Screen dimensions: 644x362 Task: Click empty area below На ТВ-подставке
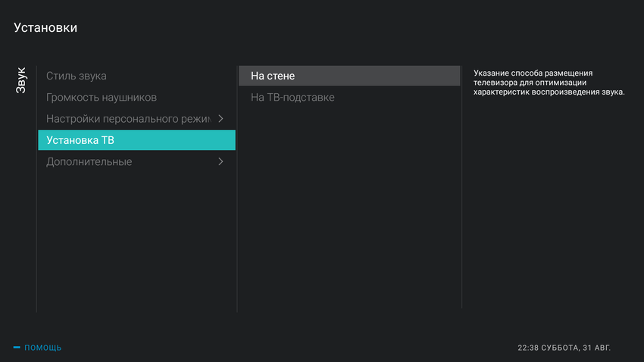349,212
